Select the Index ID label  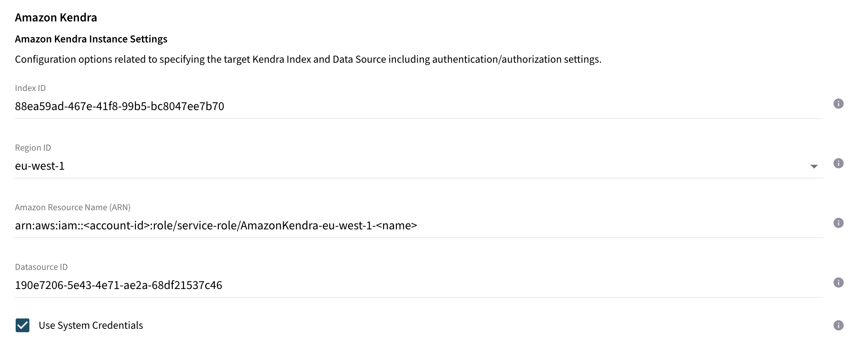pyautogui.click(x=30, y=88)
